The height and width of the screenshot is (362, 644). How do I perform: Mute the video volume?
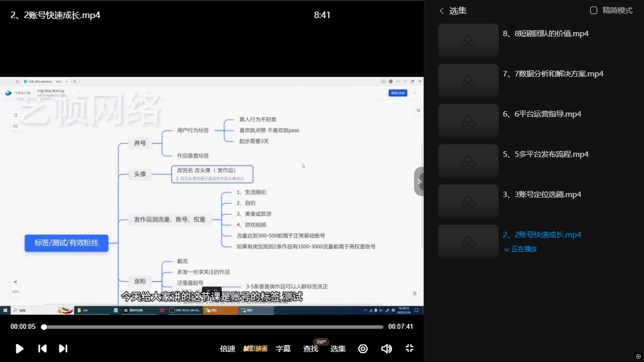[386, 348]
